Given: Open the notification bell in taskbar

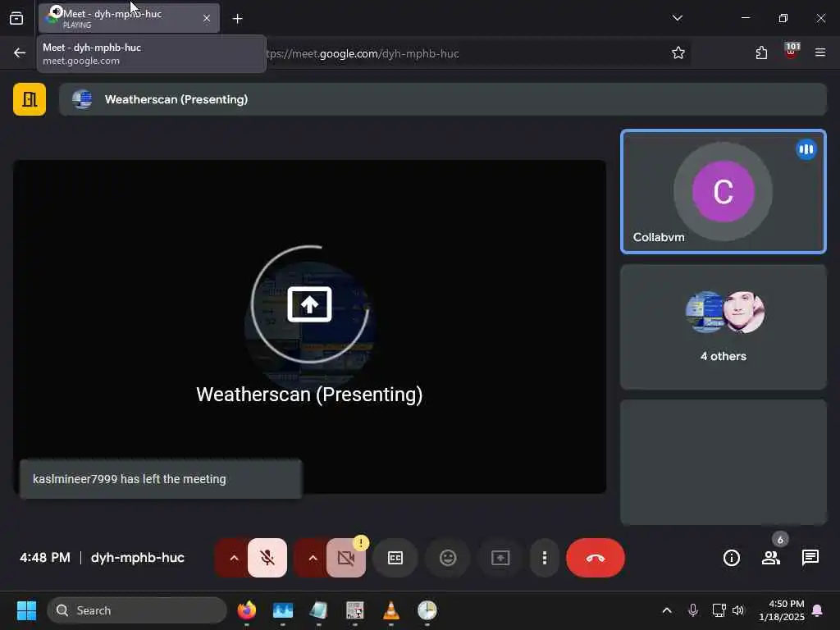Looking at the screenshot, I should (x=818, y=610).
